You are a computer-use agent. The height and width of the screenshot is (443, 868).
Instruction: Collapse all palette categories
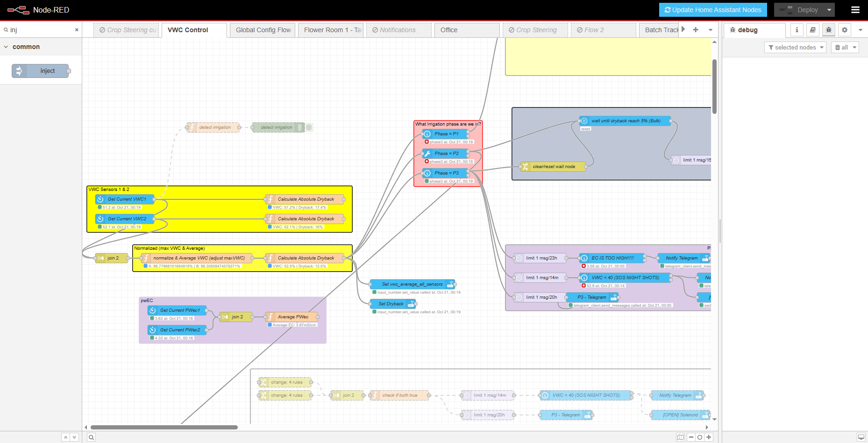pyautogui.click(x=66, y=437)
